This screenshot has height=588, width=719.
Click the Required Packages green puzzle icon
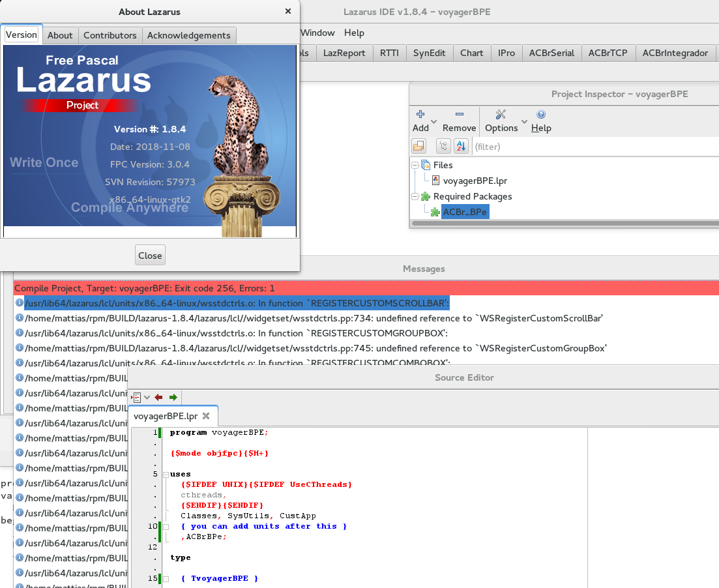click(426, 196)
